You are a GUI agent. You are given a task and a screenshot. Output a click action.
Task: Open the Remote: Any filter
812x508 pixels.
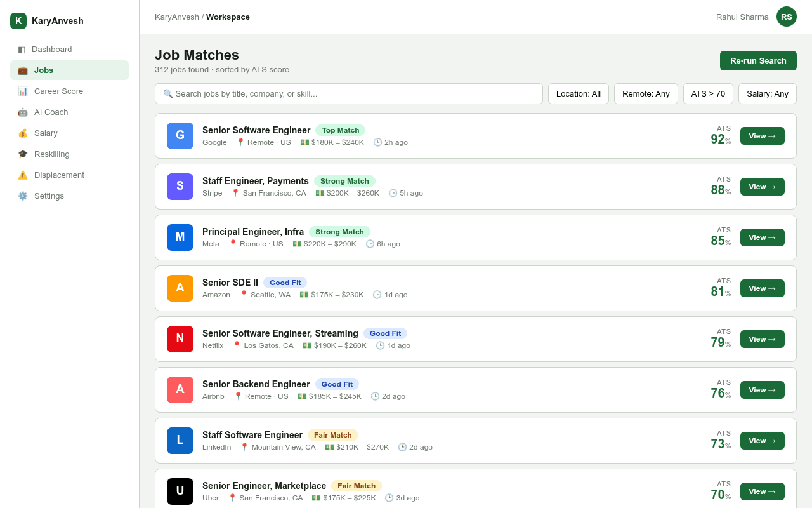pyautogui.click(x=646, y=94)
